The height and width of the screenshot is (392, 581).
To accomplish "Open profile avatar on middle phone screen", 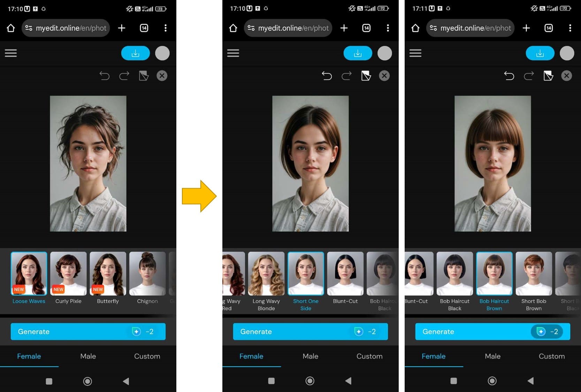I will tap(385, 53).
